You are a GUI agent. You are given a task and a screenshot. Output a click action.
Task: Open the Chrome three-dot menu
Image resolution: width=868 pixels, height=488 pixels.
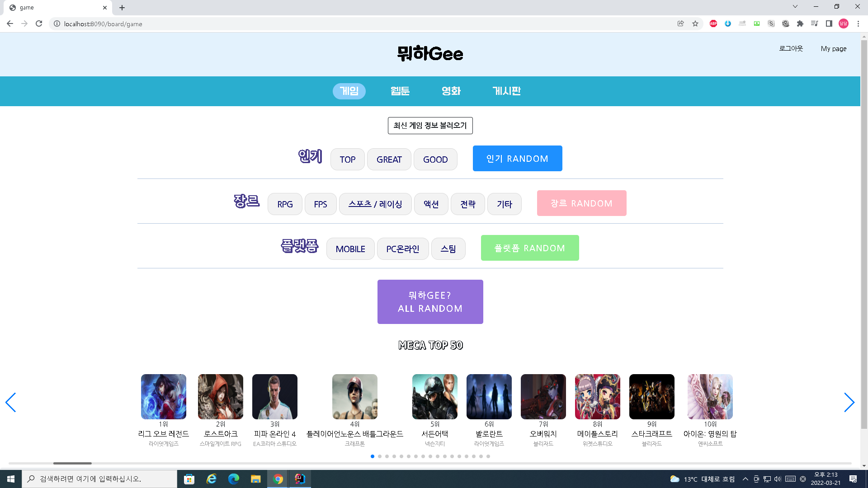pyautogui.click(x=858, y=23)
